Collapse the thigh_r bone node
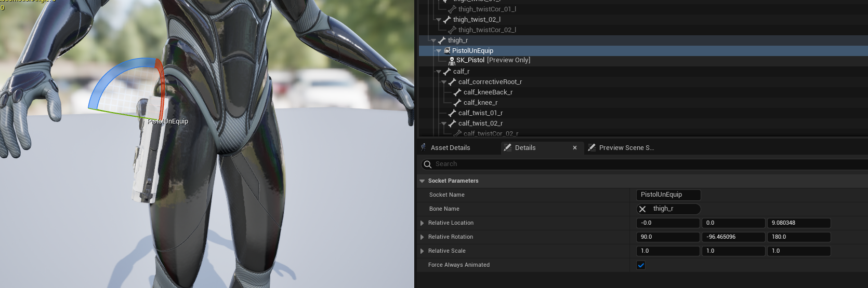868x288 pixels. [433, 40]
